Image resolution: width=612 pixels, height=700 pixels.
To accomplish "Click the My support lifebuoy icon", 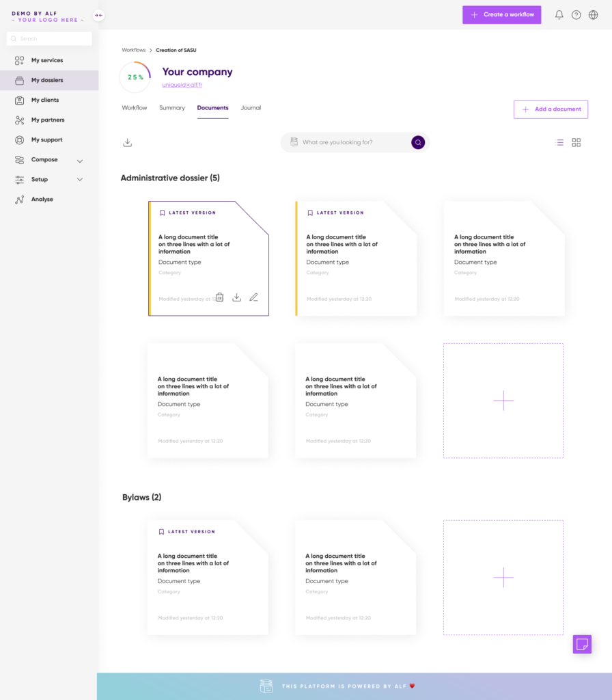I will 19,139.
